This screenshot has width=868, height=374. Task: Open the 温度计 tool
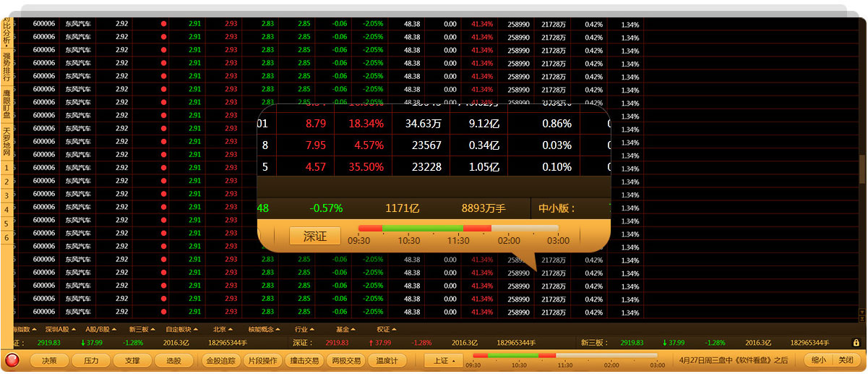(387, 360)
